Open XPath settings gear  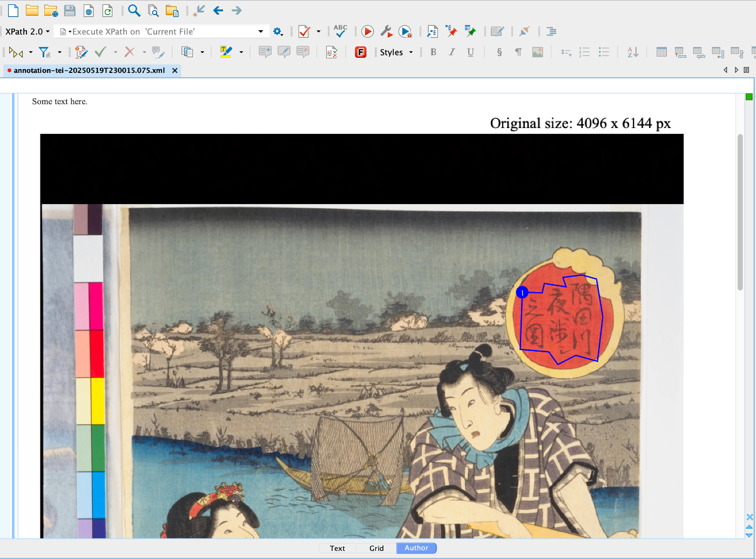[x=278, y=31]
